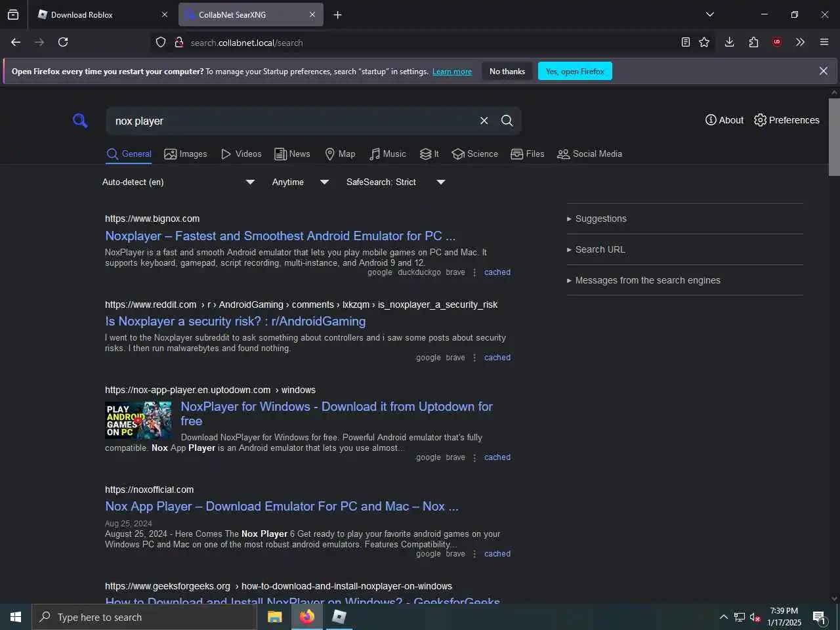This screenshot has width=840, height=630.
Task: Switch to Music category tab
Action: coord(387,154)
